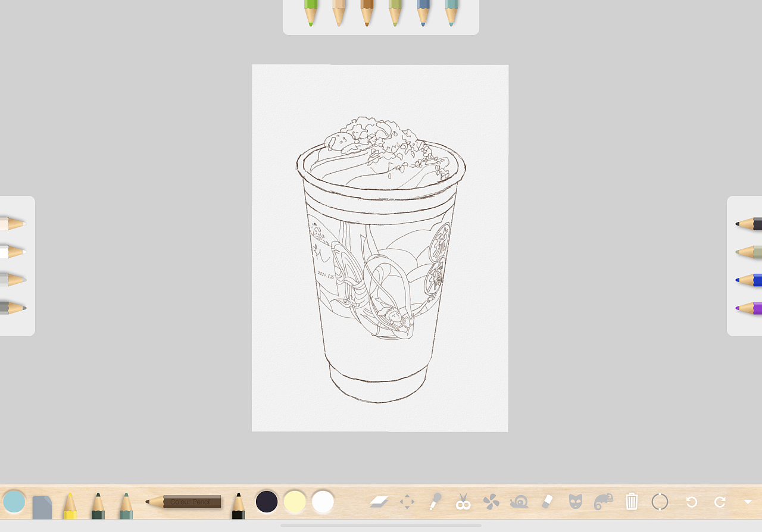
Task: Open the scissors cutting tool
Action: pyautogui.click(x=463, y=502)
